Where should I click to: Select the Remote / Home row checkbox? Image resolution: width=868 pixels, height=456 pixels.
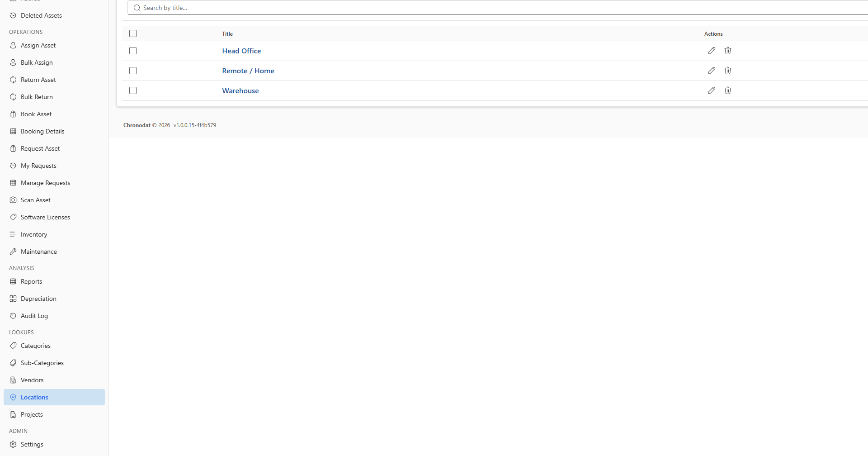(133, 71)
